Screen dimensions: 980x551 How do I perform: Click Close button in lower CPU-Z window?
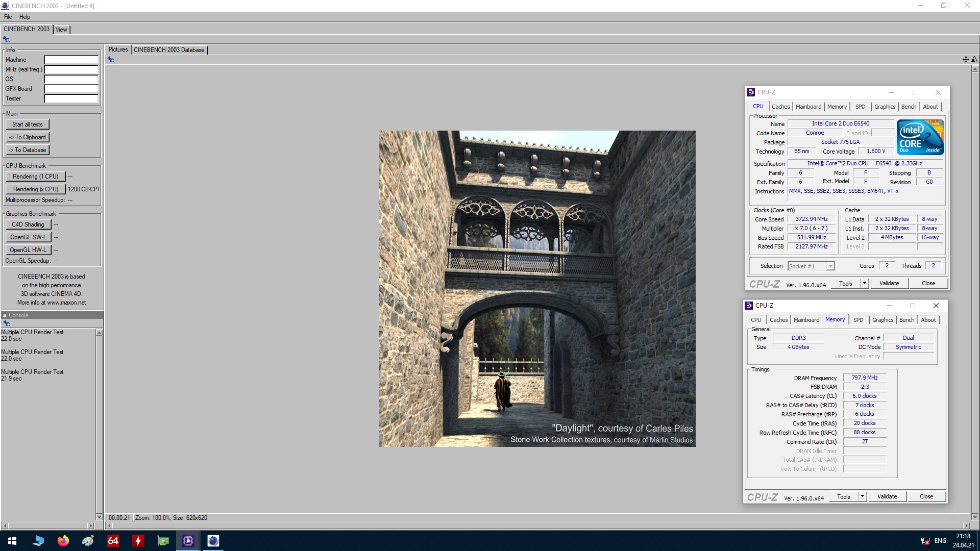click(x=926, y=496)
